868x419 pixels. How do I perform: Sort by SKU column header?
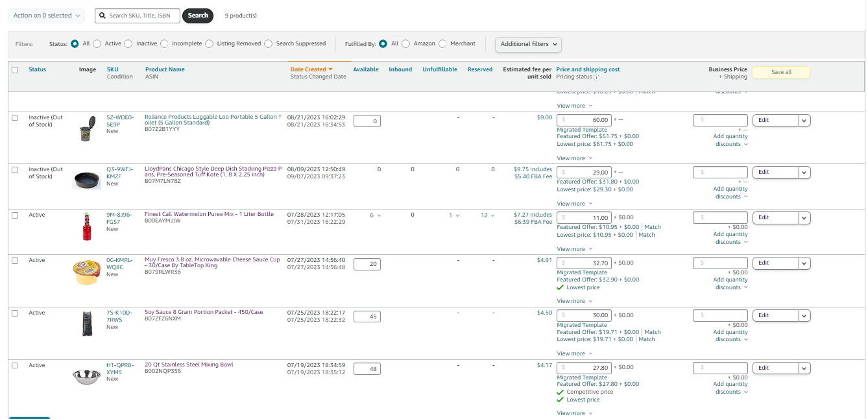point(113,69)
